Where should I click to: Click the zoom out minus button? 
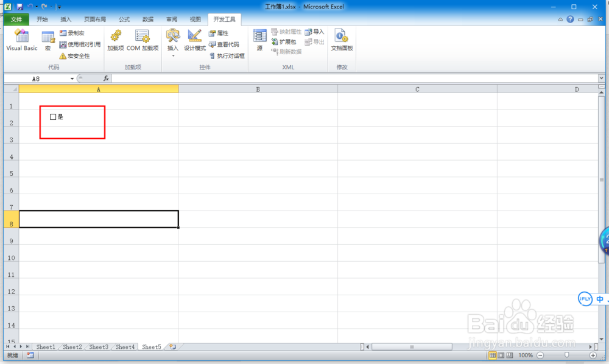coord(540,355)
